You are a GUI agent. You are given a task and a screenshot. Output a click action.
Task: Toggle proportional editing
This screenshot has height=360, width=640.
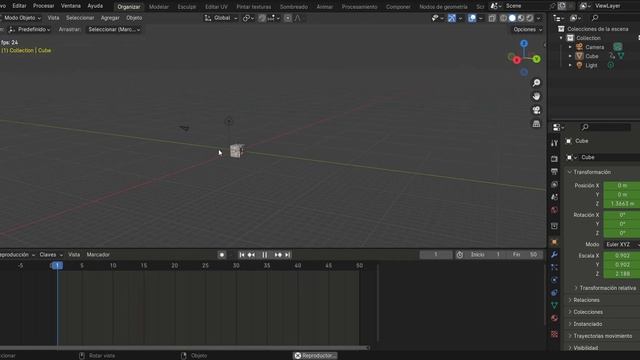[x=288, y=18]
